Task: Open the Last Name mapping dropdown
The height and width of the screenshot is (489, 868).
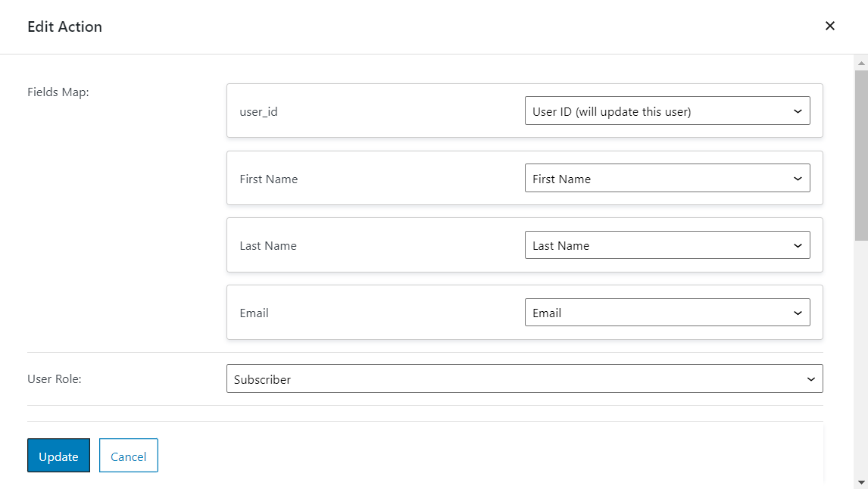Action: 667,244
